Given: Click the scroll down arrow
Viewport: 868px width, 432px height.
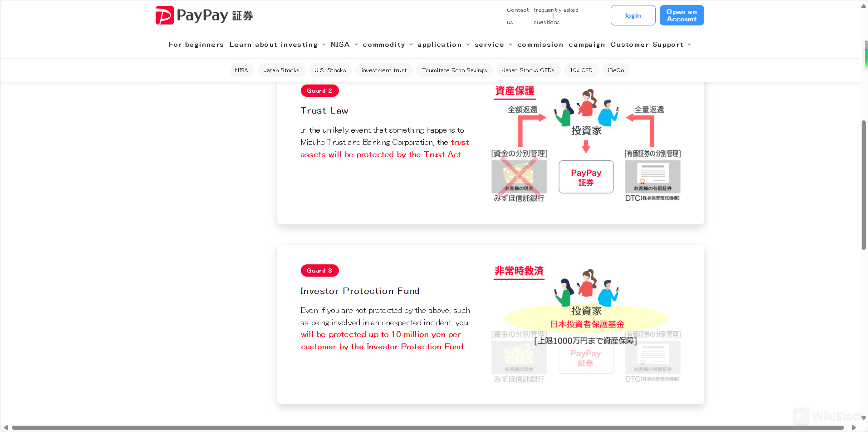Looking at the screenshot, I should pos(864,418).
